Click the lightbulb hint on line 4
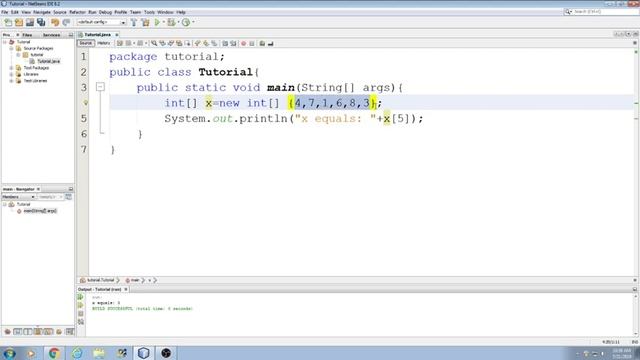This screenshot has height=360, width=640. 85,103
